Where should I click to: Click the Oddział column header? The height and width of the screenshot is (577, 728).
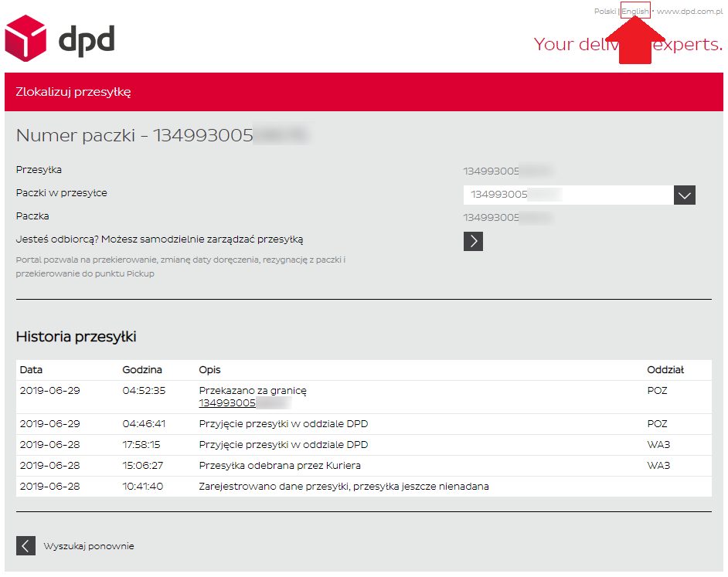point(665,370)
